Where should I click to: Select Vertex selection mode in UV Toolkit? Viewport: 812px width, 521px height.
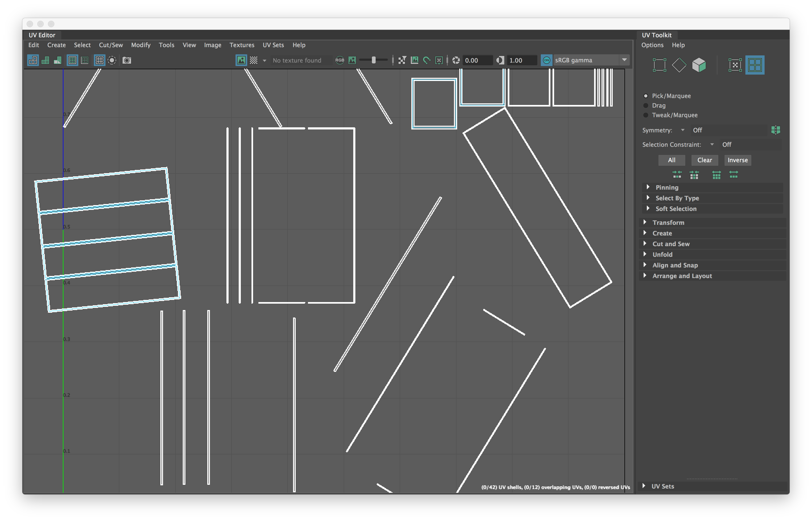659,65
